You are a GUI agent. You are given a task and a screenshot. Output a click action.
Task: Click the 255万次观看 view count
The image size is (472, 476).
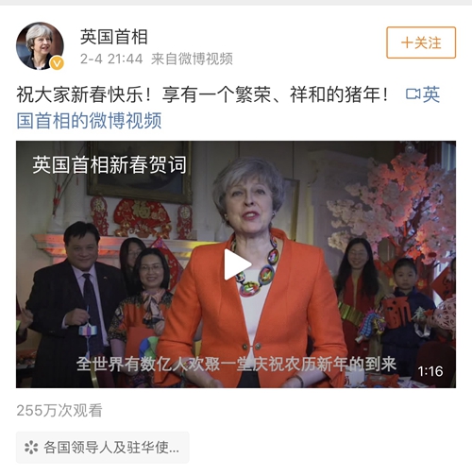[x=59, y=410]
